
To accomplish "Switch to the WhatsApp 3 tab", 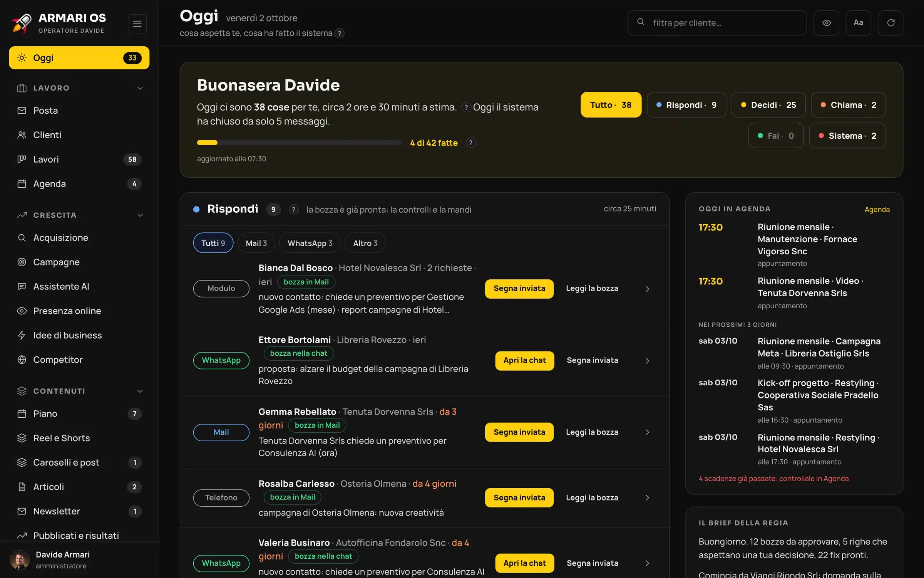I will [310, 243].
